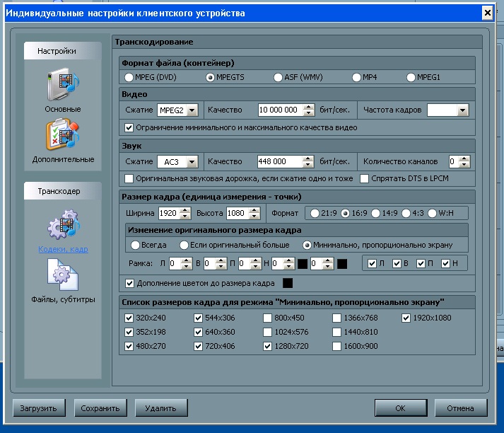Toggle video quality limit checkbox

(129, 127)
